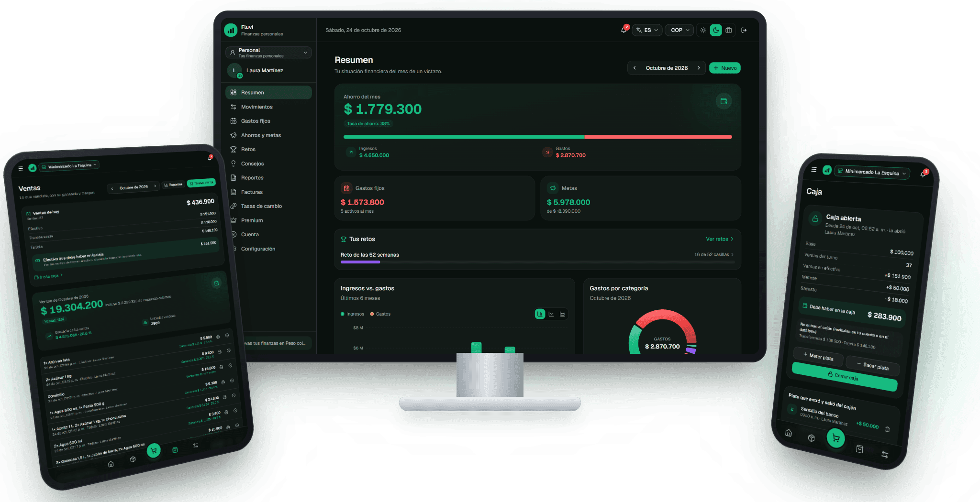Show bar chart view in Ingresos vs. gastos
This screenshot has height=502, width=980.
click(x=540, y=314)
